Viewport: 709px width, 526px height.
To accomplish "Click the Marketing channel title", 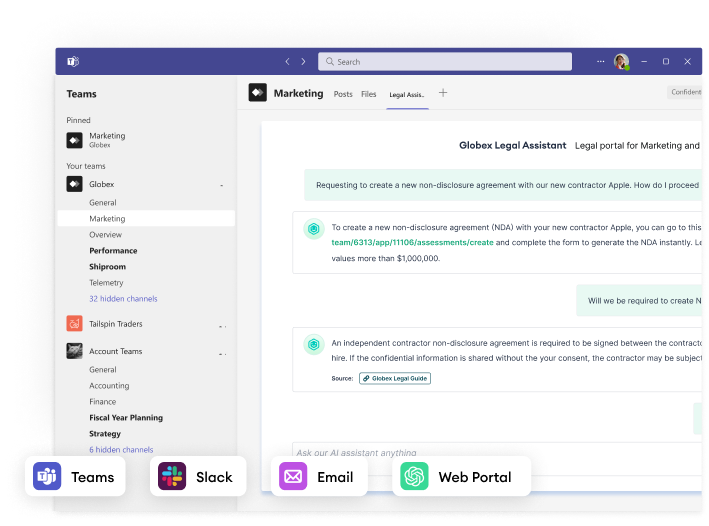I will point(298,93).
